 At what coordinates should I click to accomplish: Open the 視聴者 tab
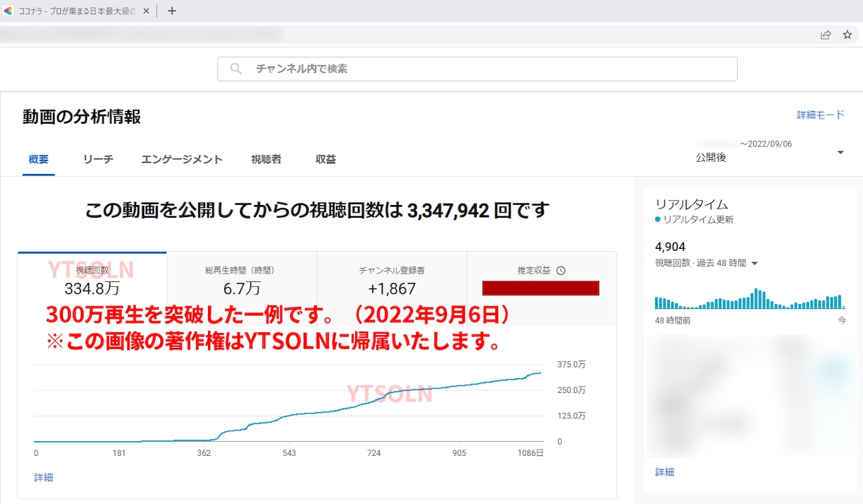(266, 159)
